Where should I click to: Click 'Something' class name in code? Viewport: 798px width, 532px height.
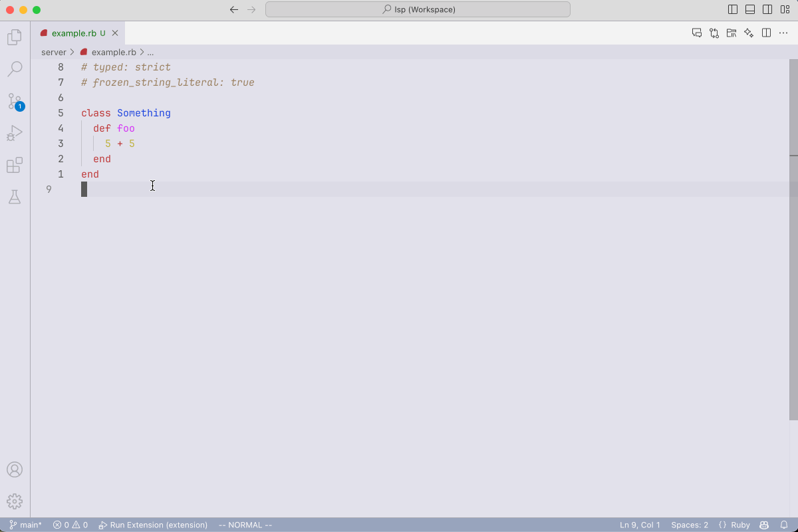(x=144, y=113)
